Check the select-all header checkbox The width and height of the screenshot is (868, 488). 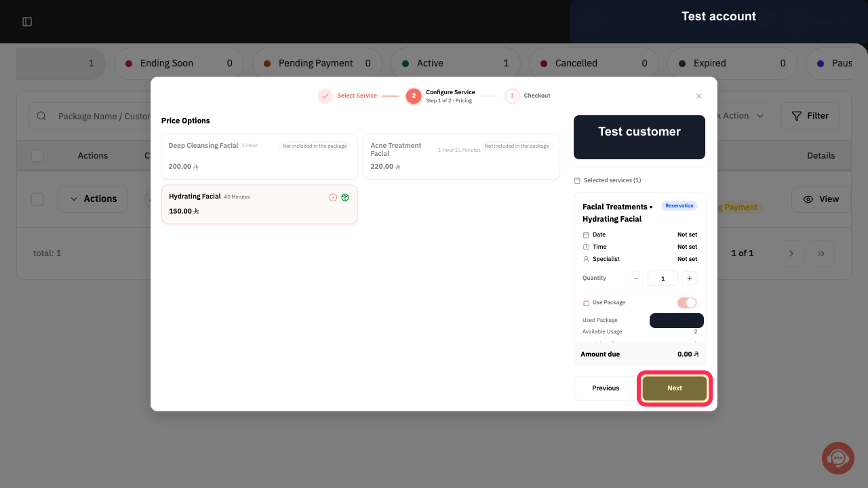(37, 156)
